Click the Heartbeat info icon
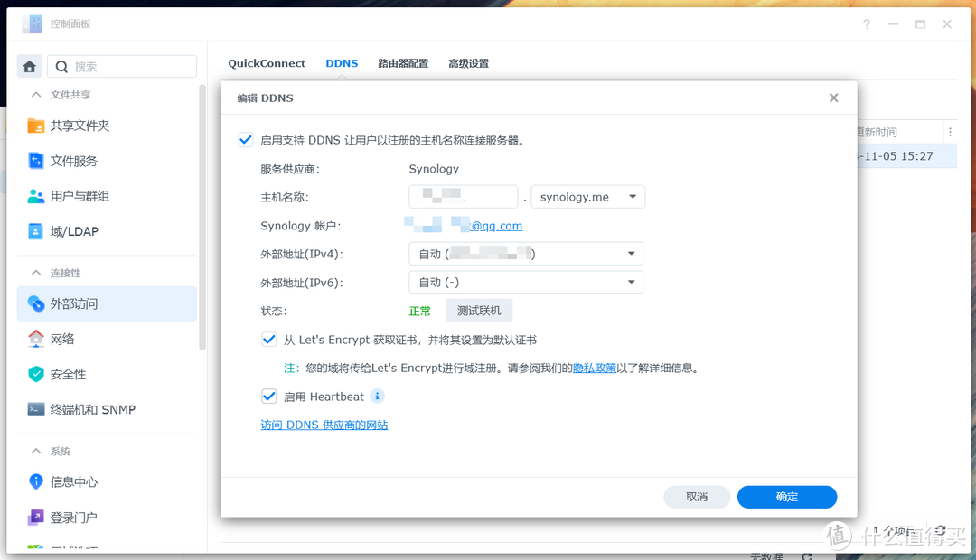The height and width of the screenshot is (560, 976). (x=378, y=396)
